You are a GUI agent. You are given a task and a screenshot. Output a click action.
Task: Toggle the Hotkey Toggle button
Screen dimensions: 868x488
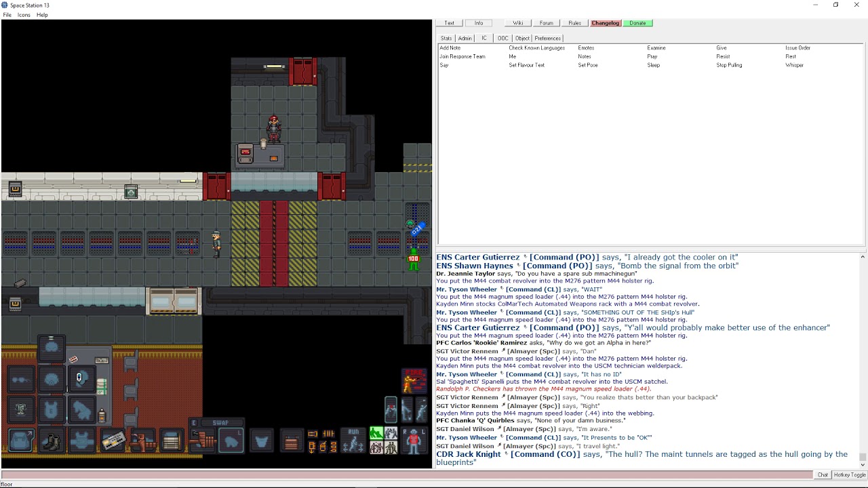click(x=850, y=474)
